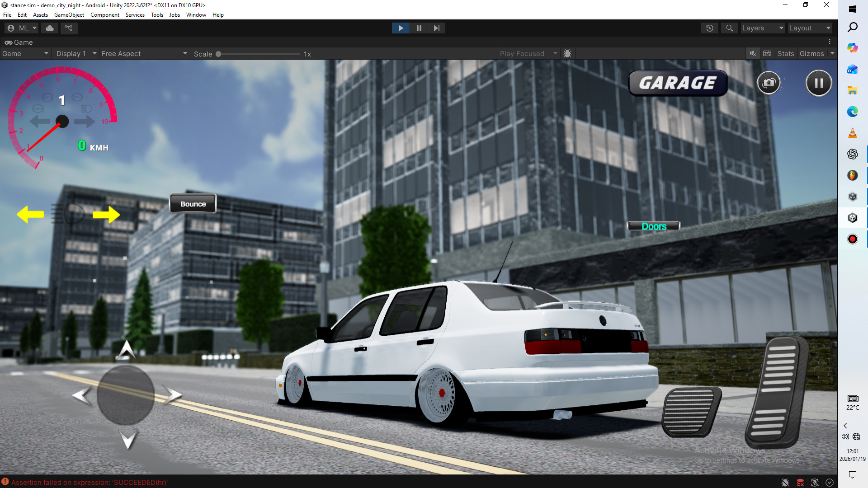868x488 pixels.
Task: Click the Unity search magnifier icon
Action: [729, 28]
